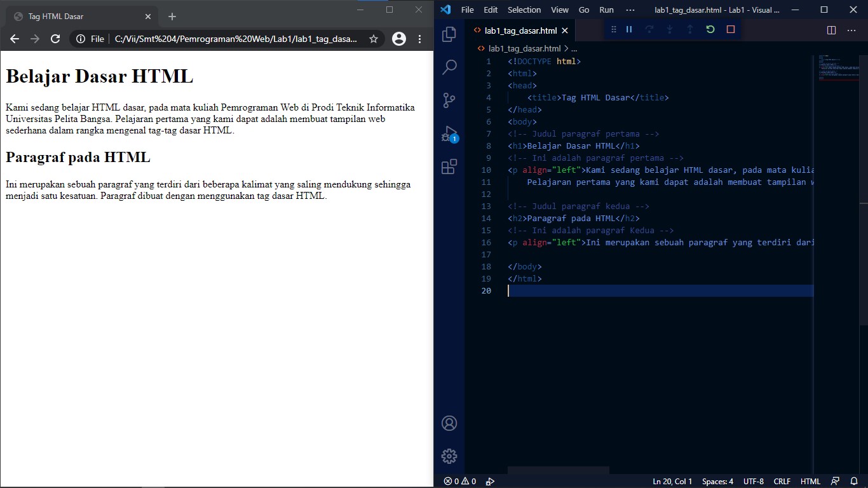Open Chrome profile avatar
868x488 pixels.
399,39
